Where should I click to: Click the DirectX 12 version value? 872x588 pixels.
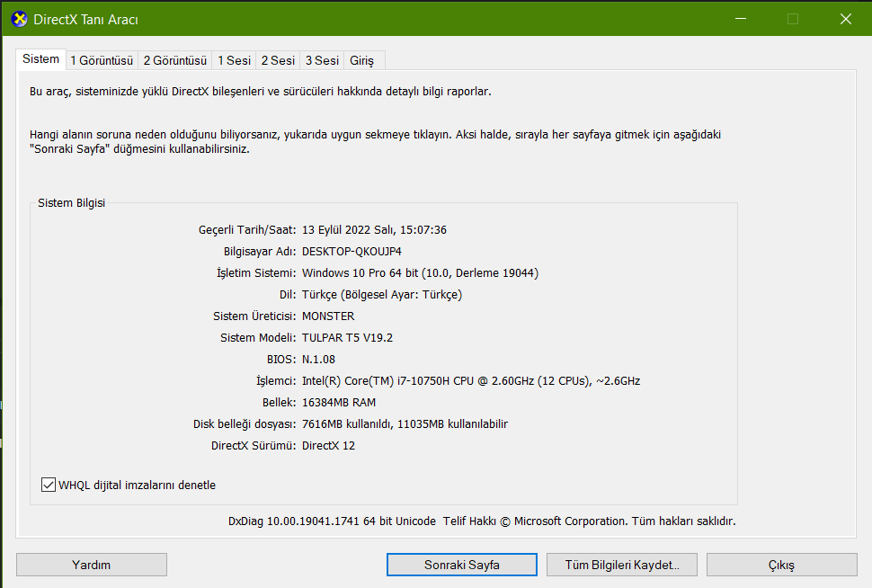tap(328, 446)
